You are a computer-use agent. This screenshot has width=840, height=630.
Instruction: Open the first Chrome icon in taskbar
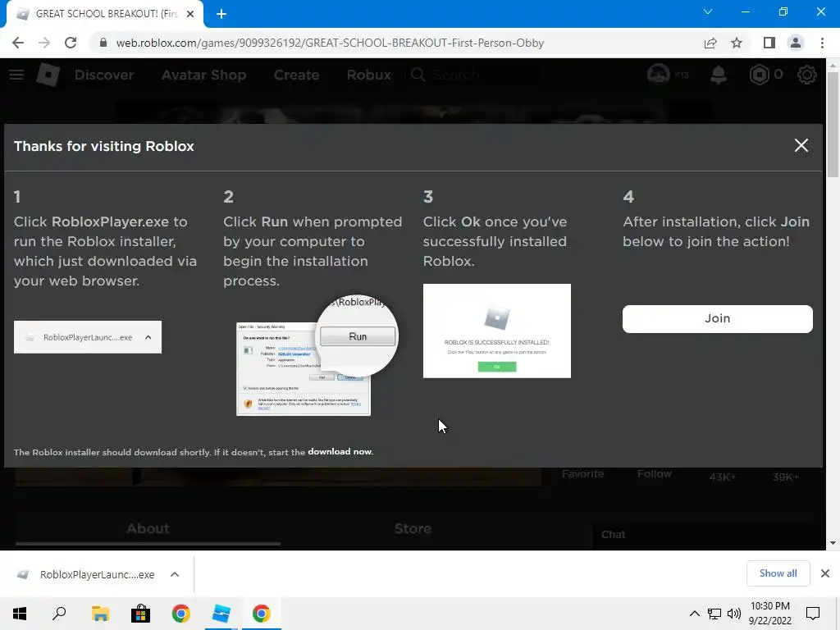click(181, 614)
